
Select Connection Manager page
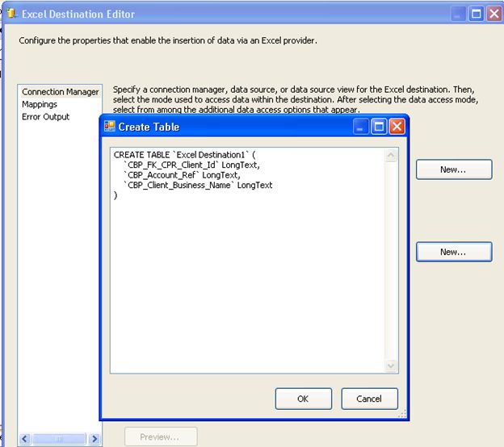[60, 92]
